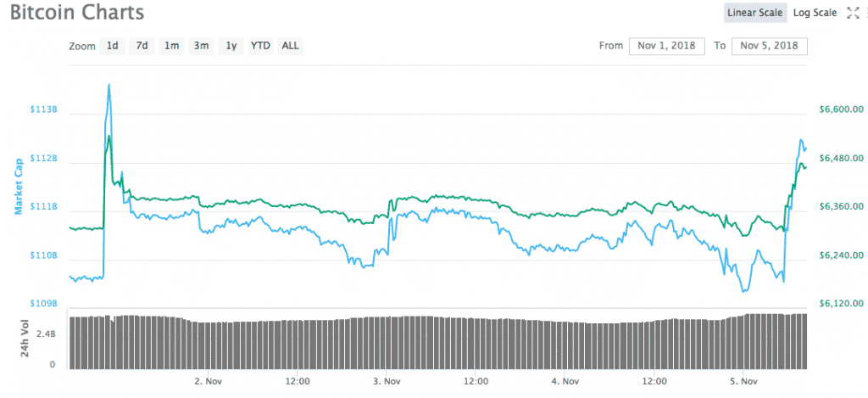The image size is (868, 398).
Task: Click the $111B axis value
Action: [x=43, y=207]
